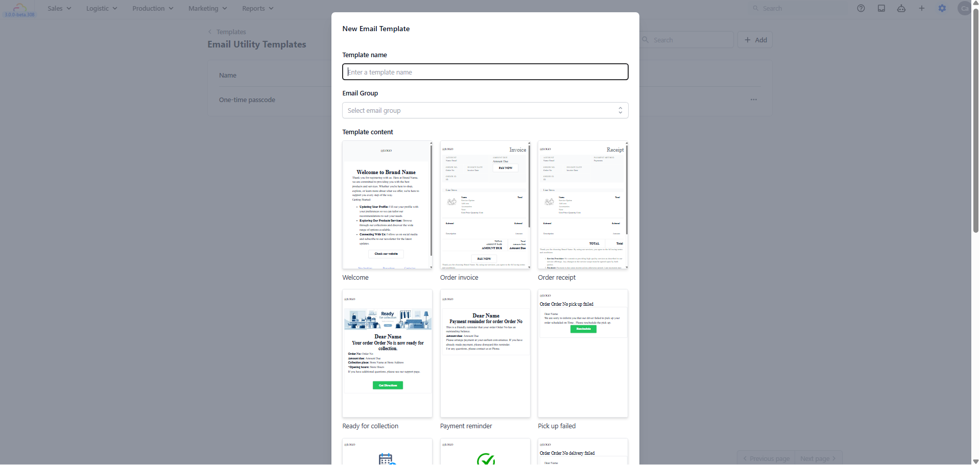Select the Order invoice template thumbnail
This screenshot has width=980, height=465.
(485, 205)
